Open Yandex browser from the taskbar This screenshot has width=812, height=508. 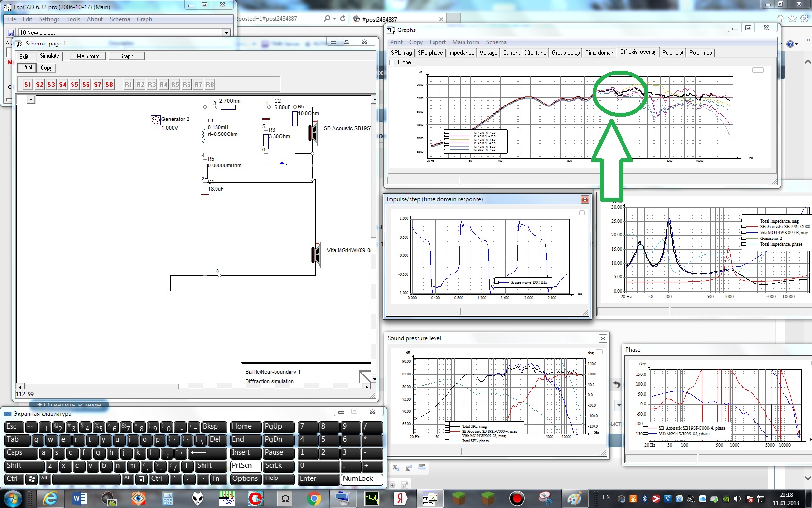click(400, 498)
